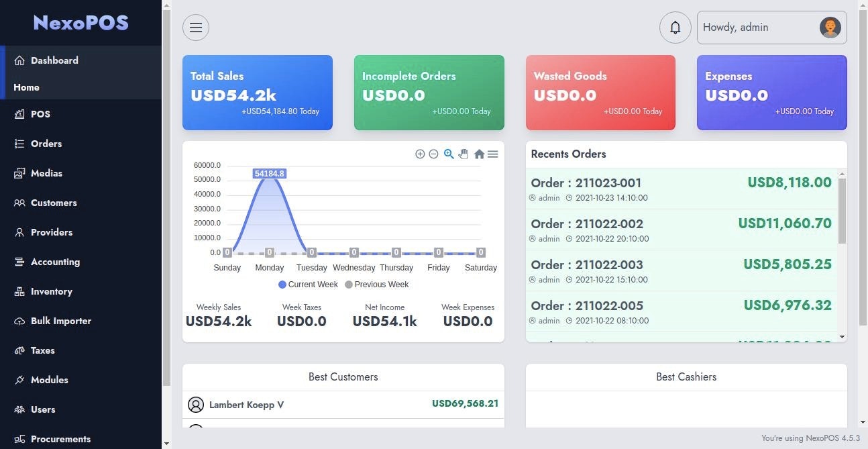This screenshot has width=868, height=449.
Task: Open the chart export menu
Action: click(493, 154)
